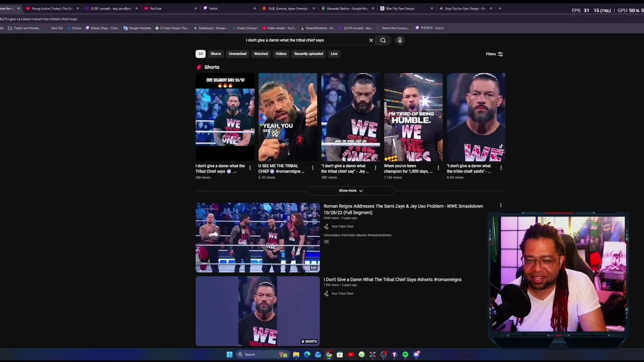Screen dimensions: 644x362
Task: Open Roman Reigns Addresses Sami Zayn video title
Action: [x=403, y=209]
